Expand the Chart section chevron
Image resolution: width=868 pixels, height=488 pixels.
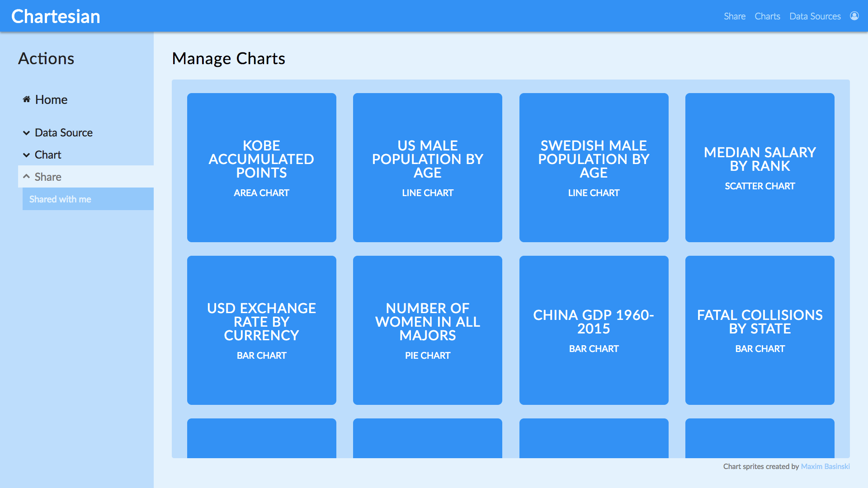(x=26, y=155)
